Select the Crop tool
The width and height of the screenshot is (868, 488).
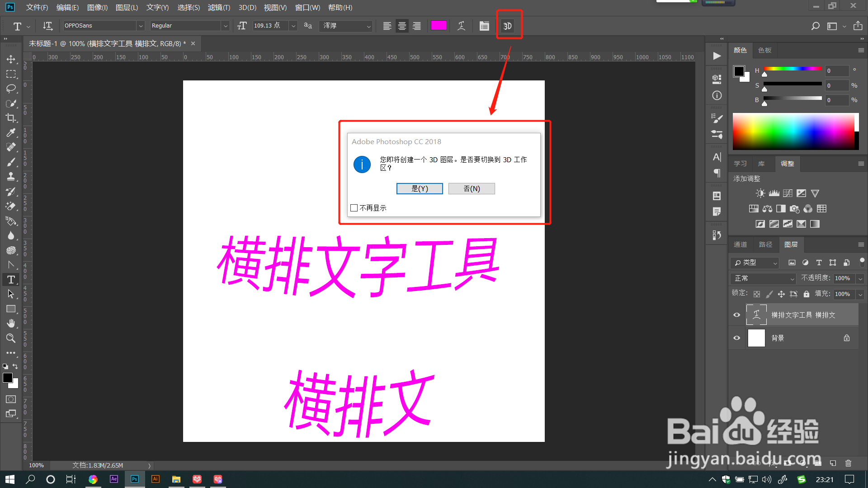click(11, 118)
